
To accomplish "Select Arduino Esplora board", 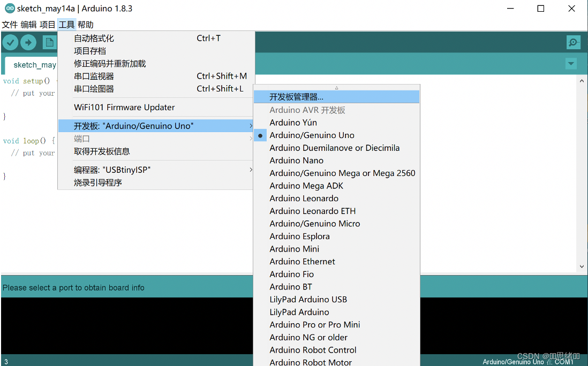I will [x=336, y=237].
